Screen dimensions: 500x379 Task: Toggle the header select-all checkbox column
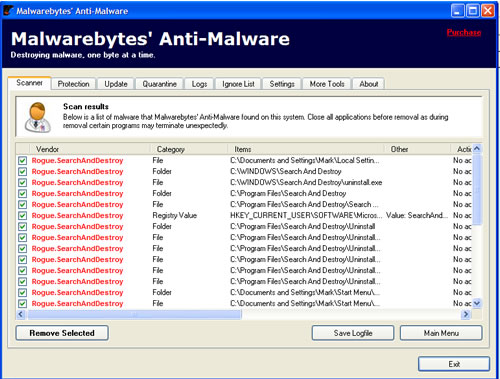click(22, 149)
